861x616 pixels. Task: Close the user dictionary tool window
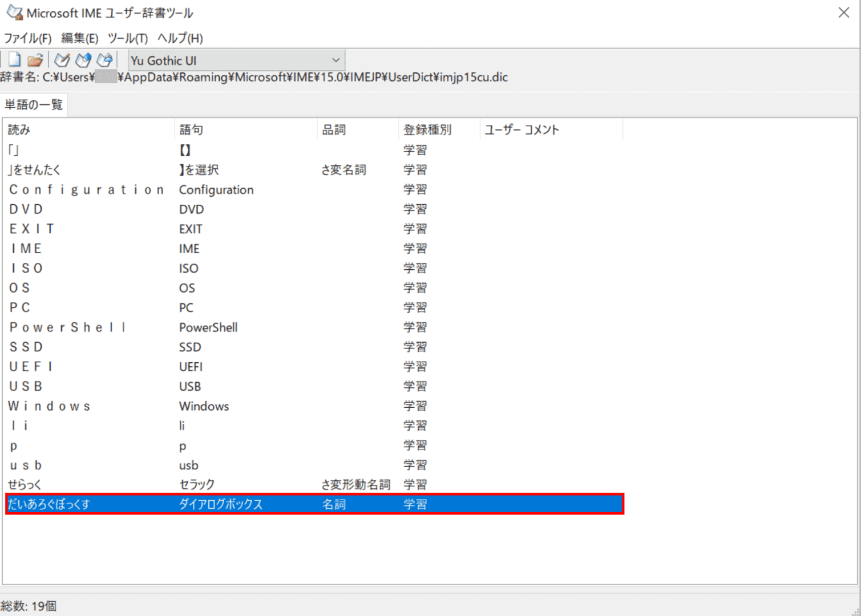[844, 13]
